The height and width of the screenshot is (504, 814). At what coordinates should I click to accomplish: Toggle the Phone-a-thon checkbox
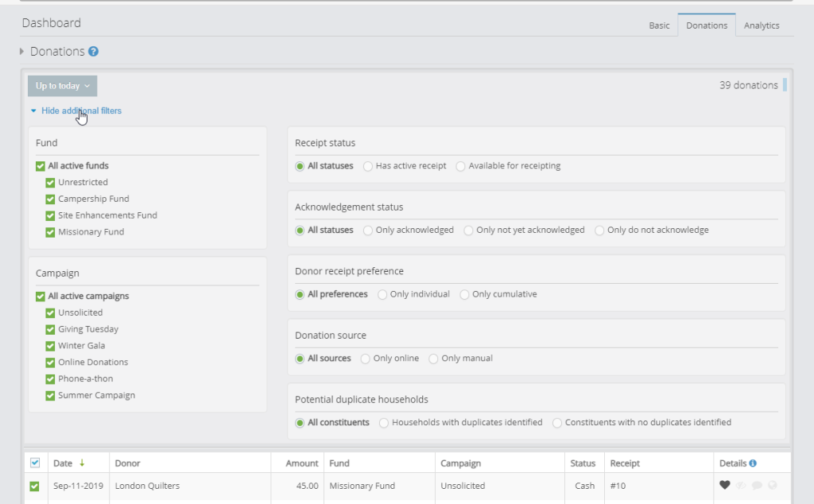tap(50, 379)
